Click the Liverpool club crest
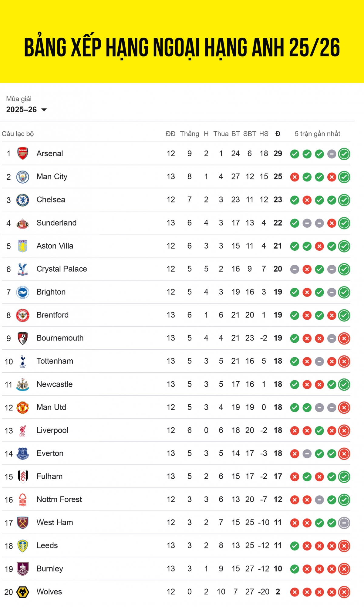The height and width of the screenshot is (607, 364). click(23, 430)
